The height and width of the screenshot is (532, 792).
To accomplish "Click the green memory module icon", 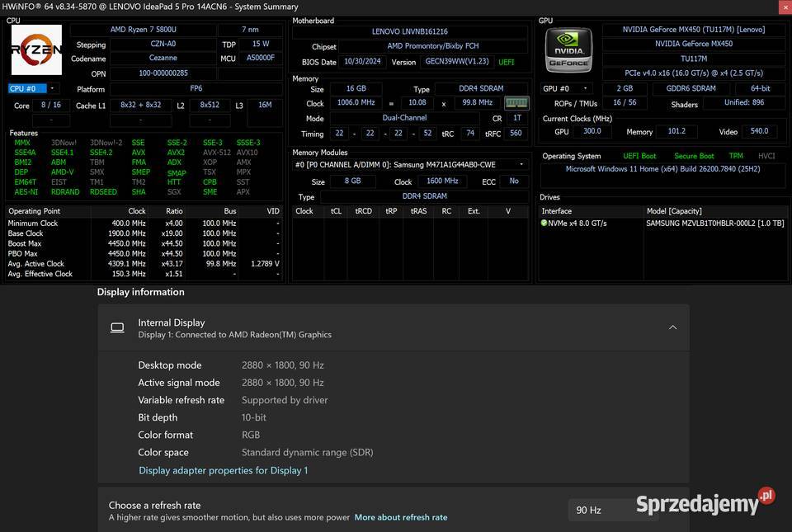I will (516, 103).
